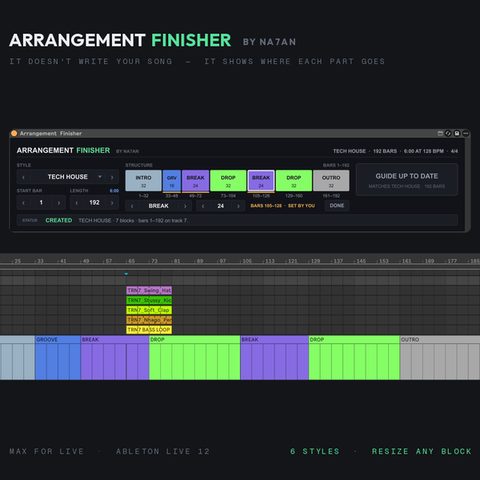480x480 pixels.
Task: Select the DROP block for bars 73-104
Action: [228, 181]
